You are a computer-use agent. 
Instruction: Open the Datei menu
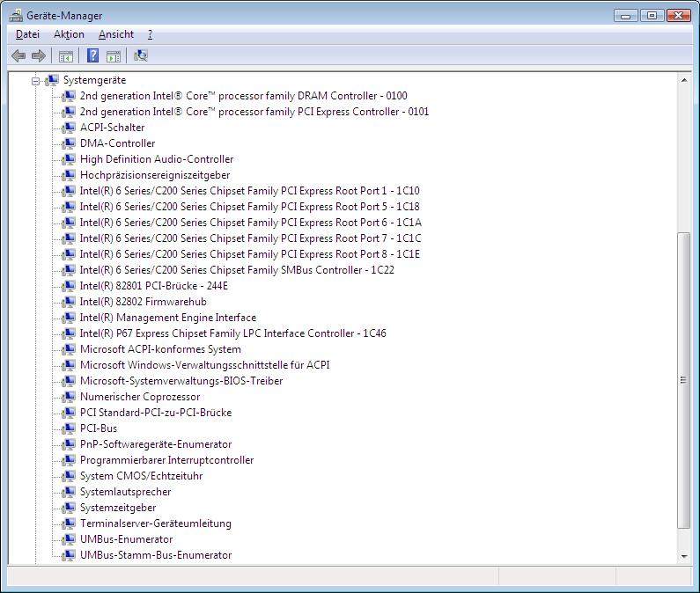(x=27, y=34)
